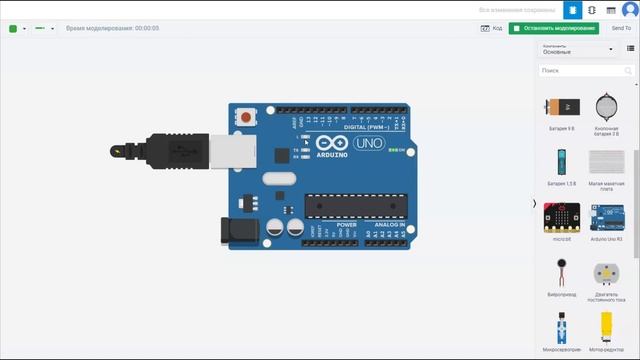Click the Arduino infinity logo on the board
The width and height of the screenshot is (640, 360).
tap(331, 143)
